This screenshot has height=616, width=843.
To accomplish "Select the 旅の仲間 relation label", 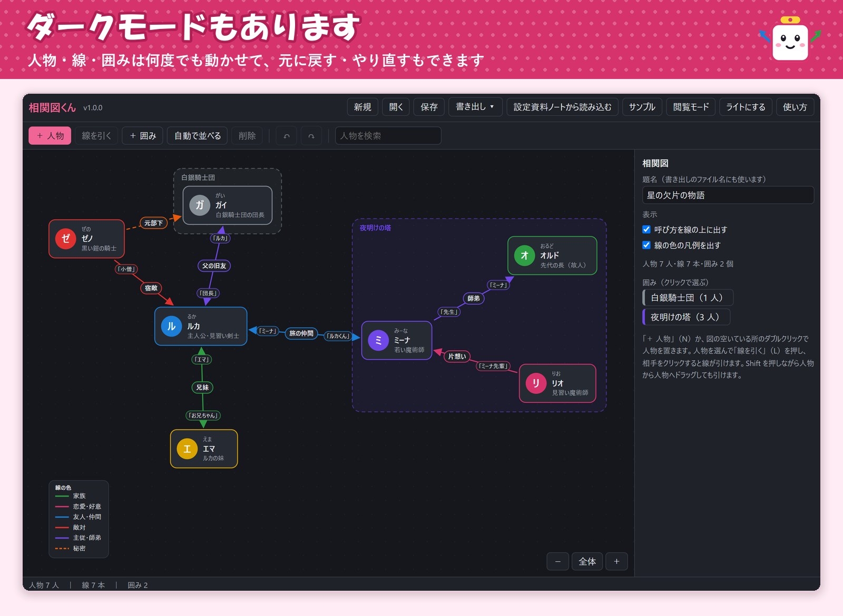I will click(x=301, y=333).
